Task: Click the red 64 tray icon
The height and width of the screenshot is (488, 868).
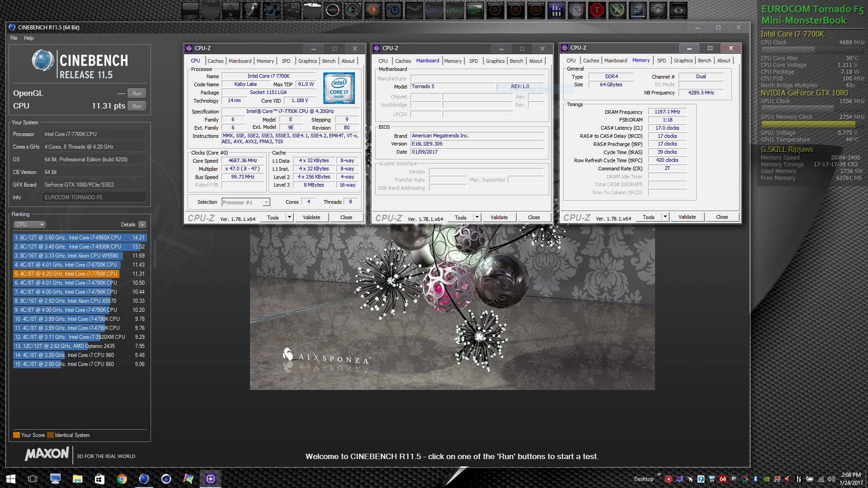Action: [722, 479]
